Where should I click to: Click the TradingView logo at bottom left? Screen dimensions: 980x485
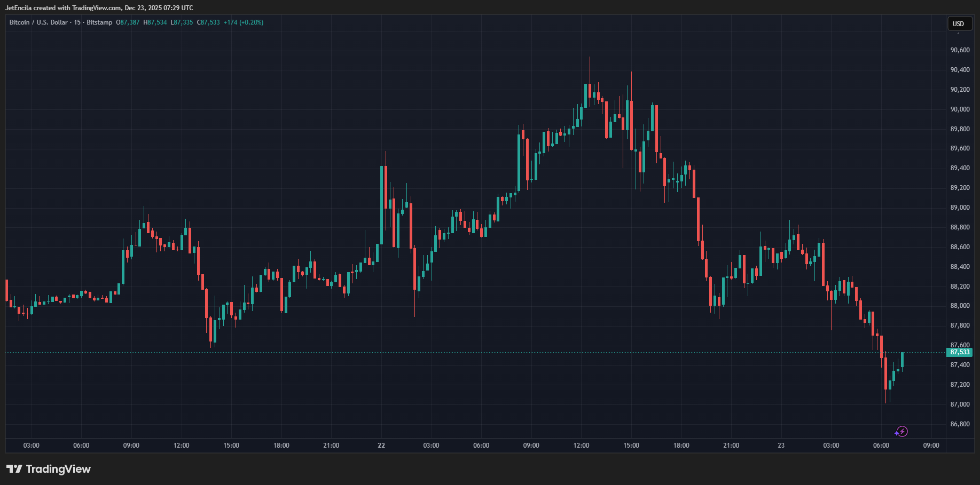pos(49,469)
